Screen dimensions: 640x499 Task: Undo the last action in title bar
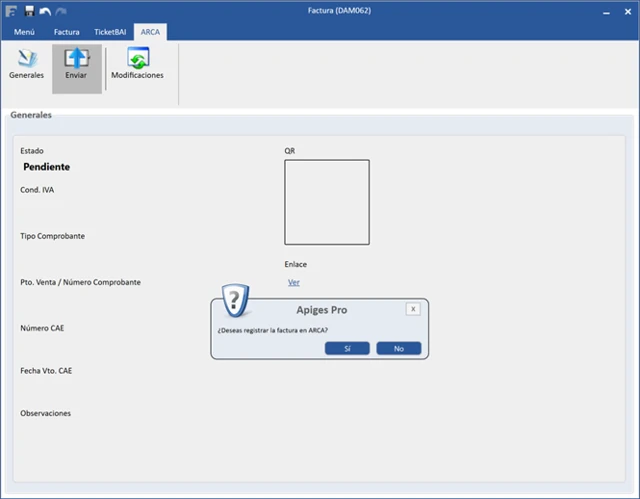pos(45,11)
